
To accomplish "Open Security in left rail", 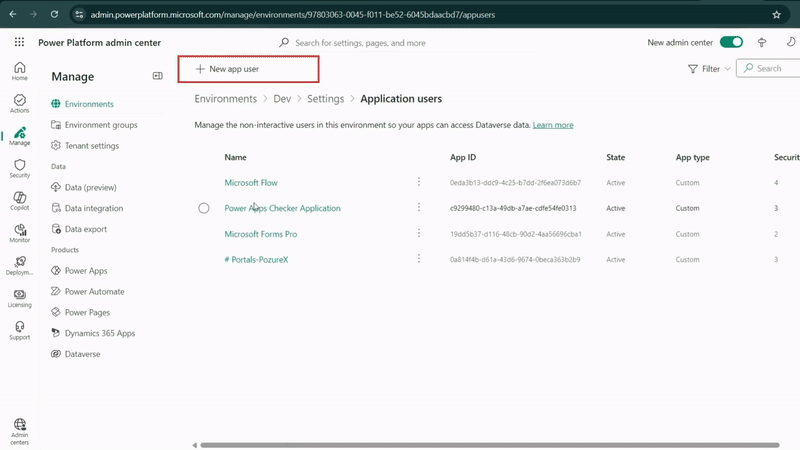I will click(x=19, y=168).
